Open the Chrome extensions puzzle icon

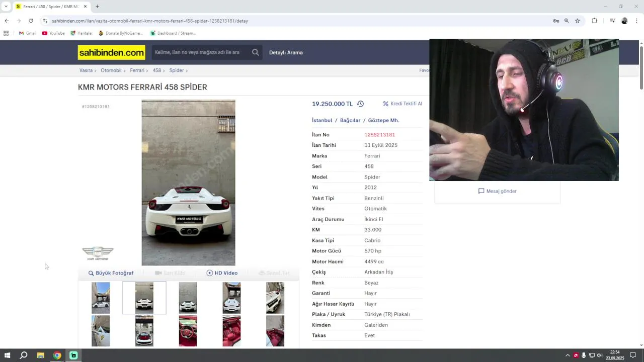(595, 21)
